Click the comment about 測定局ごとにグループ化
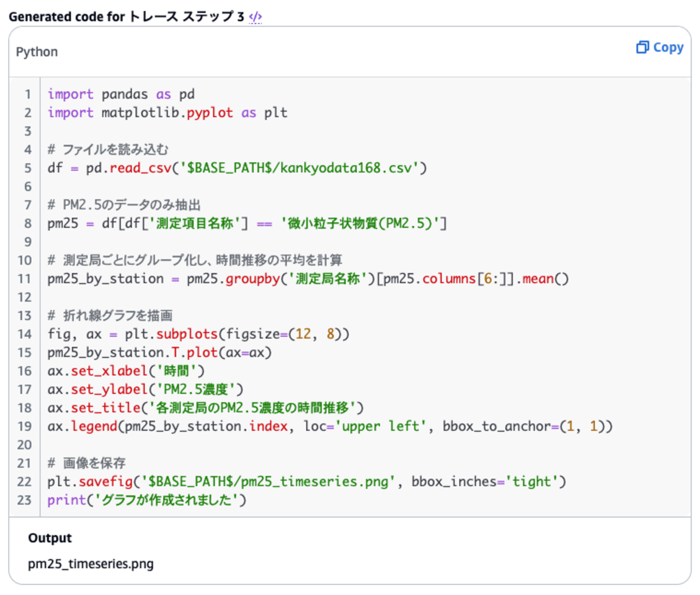Viewport: 700px width, 595px height. coord(195,260)
